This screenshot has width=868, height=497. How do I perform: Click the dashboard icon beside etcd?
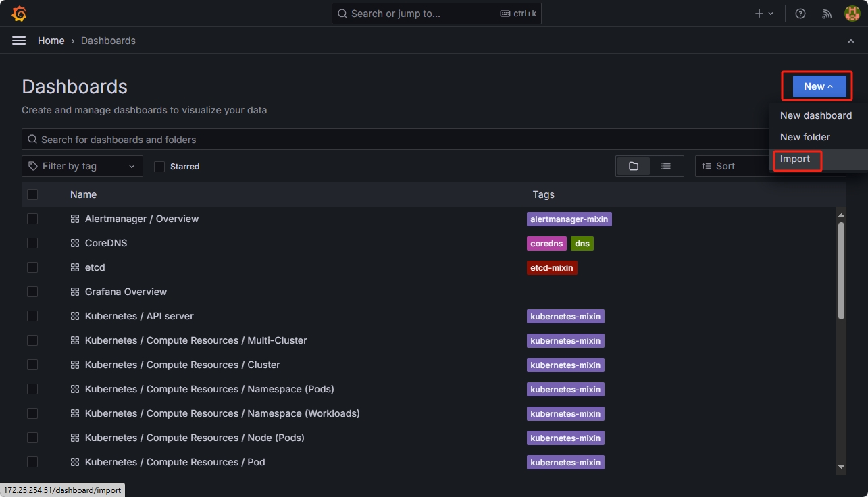[75, 267]
